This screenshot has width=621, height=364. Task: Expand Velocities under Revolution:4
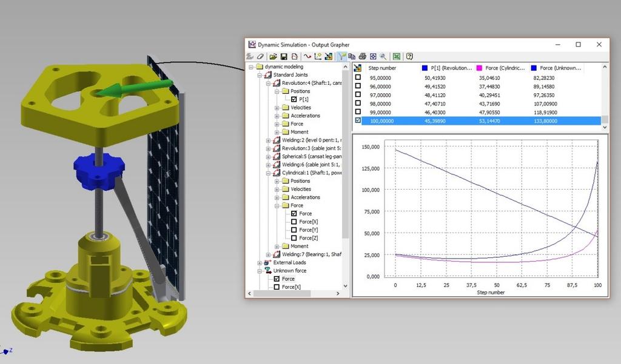click(x=277, y=108)
